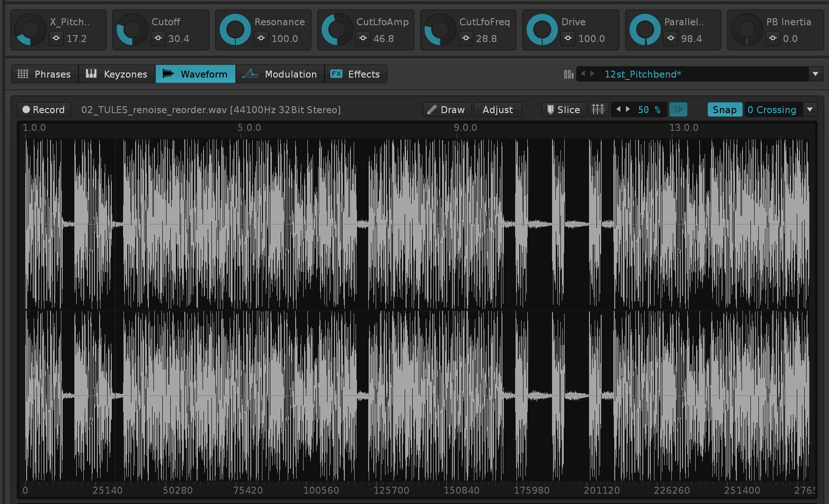Screen dimensions: 829x504
Task: Click the Record sample button
Action: pos(44,109)
